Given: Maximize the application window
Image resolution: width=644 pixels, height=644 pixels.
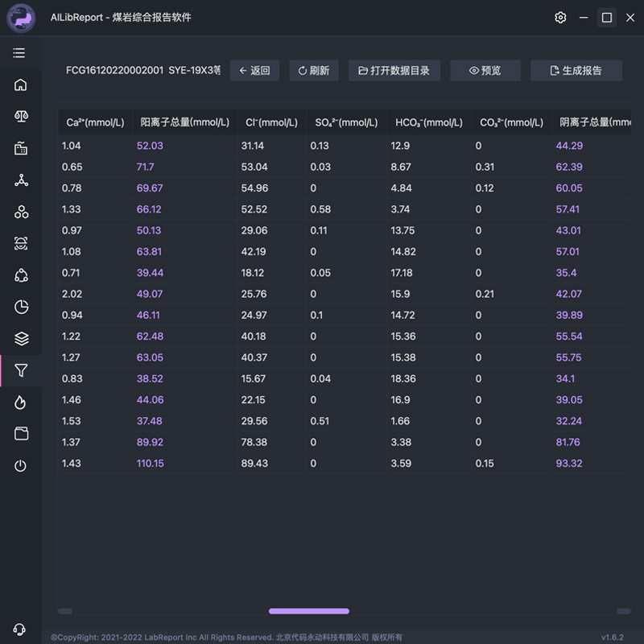Looking at the screenshot, I should pyautogui.click(x=607, y=18).
